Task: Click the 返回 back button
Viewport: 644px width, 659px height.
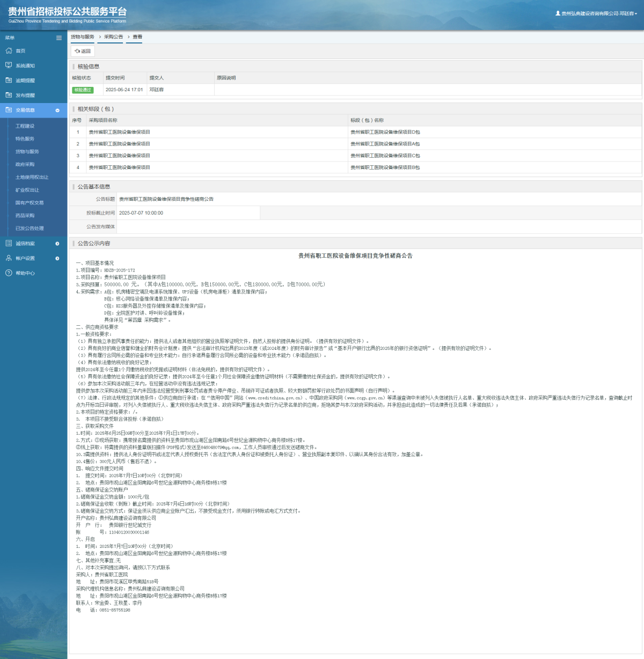Action: pyautogui.click(x=83, y=51)
